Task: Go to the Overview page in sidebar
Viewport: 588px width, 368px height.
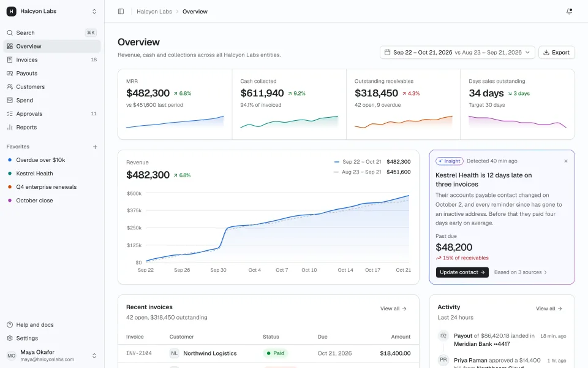Action: click(x=52, y=46)
